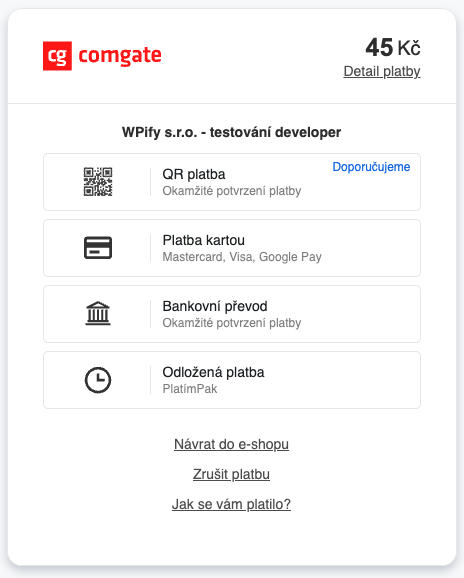Viewport: 464px width, 578px height.
Task: Choose Platba kartou payment method
Action: [x=232, y=248]
